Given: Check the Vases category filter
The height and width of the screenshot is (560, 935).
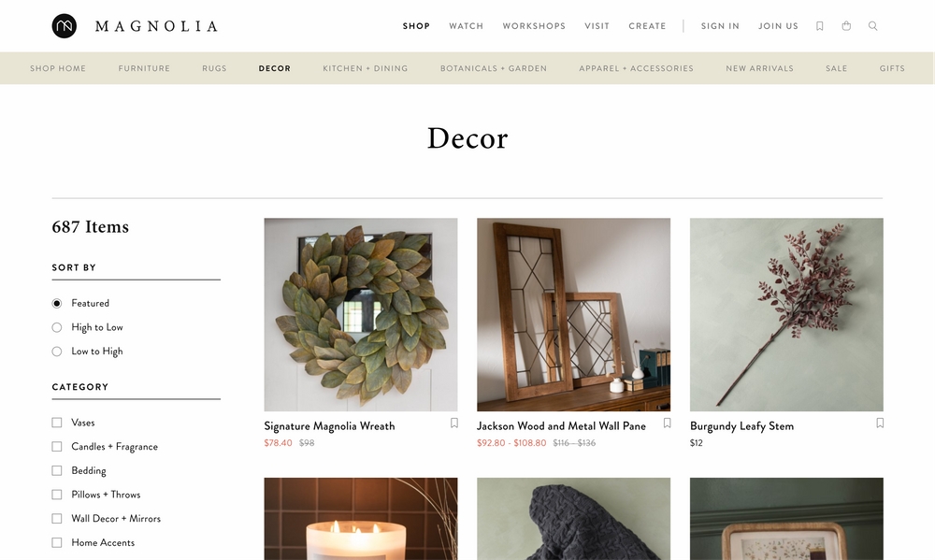Looking at the screenshot, I should pyautogui.click(x=57, y=423).
